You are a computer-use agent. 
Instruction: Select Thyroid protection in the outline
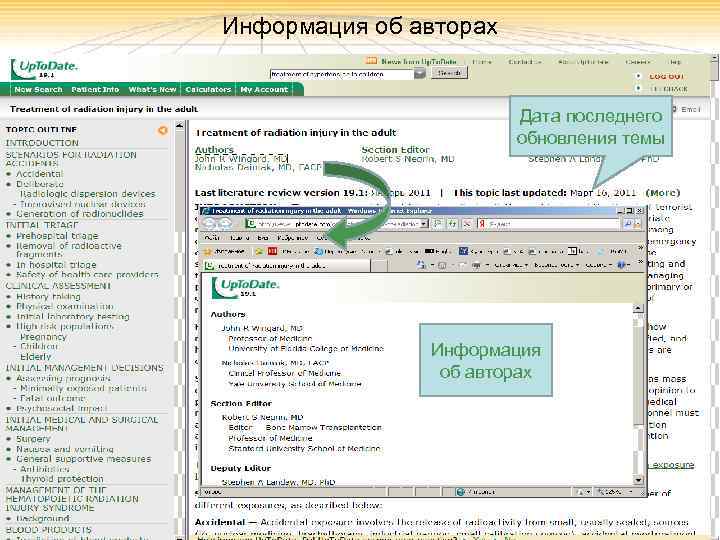coord(62,479)
